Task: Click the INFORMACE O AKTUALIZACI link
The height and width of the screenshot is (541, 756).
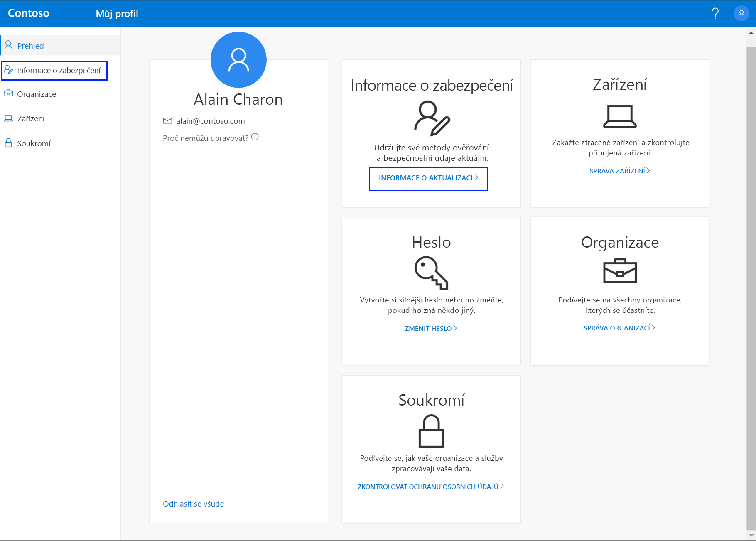Action: coord(428,178)
